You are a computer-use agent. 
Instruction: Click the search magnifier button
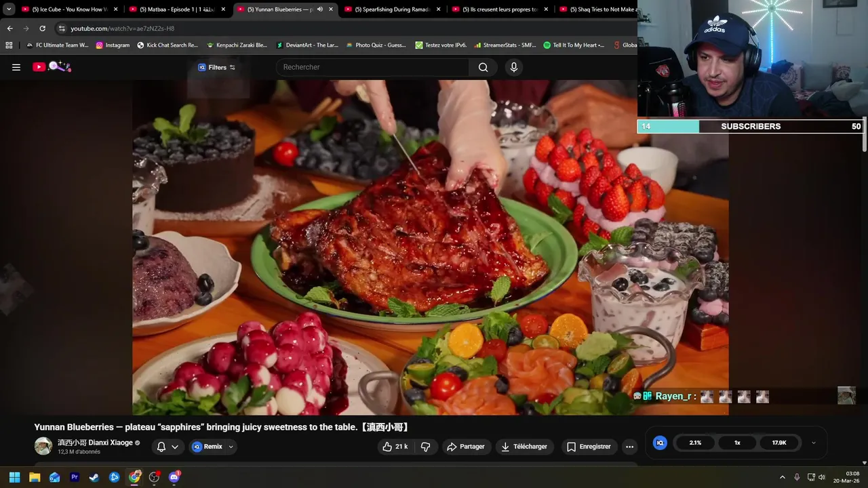(x=483, y=67)
